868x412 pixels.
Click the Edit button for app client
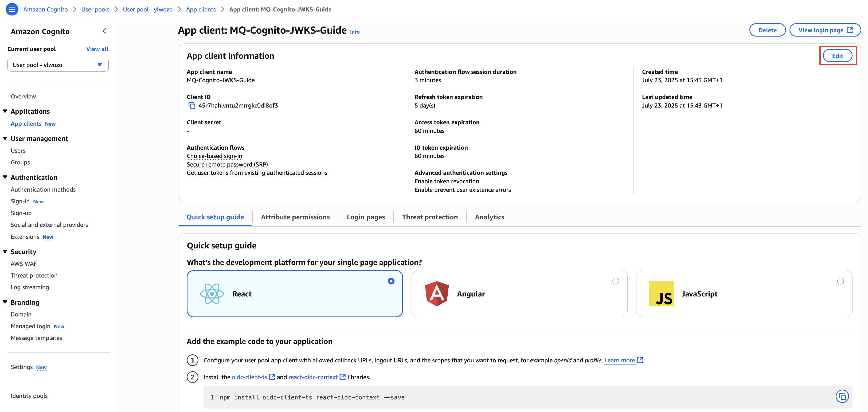[x=837, y=56]
